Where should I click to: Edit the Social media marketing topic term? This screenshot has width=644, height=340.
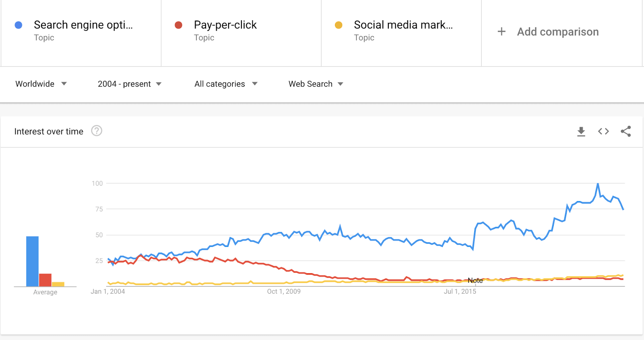tap(403, 25)
